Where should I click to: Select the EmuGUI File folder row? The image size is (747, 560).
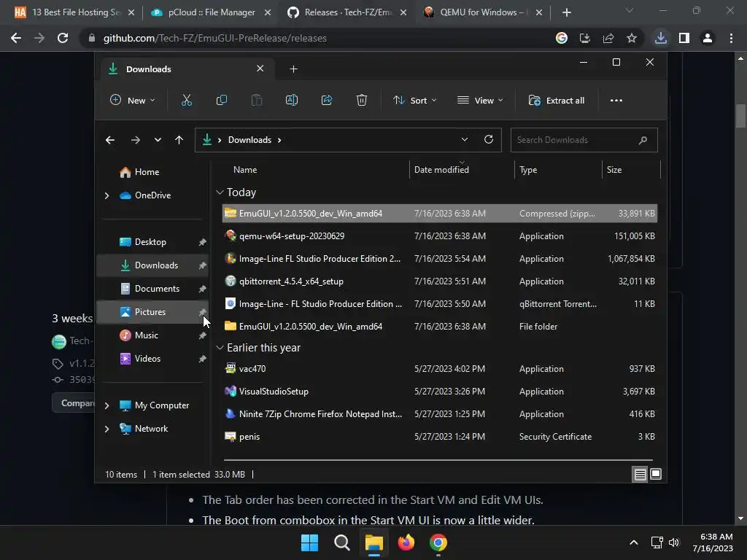(440, 326)
